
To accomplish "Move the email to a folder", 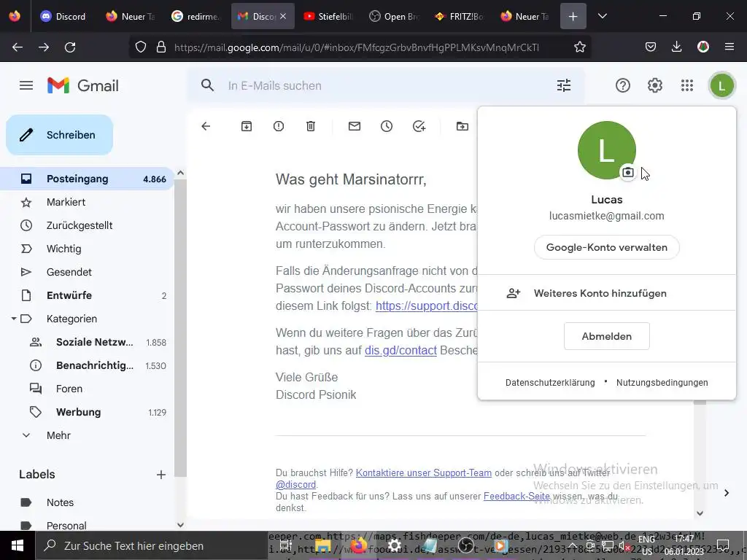I will pos(462,126).
